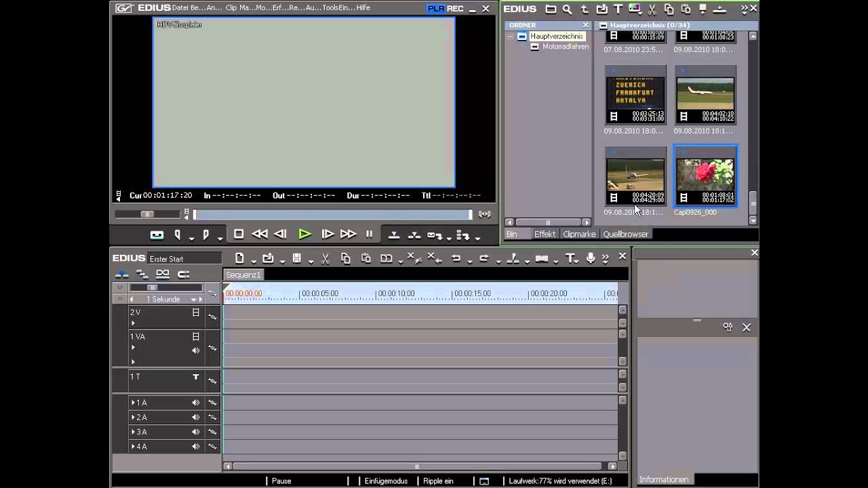This screenshot has width=868, height=488.
Task: Click the player position scrub bar
Action: [x=332, y=214]
